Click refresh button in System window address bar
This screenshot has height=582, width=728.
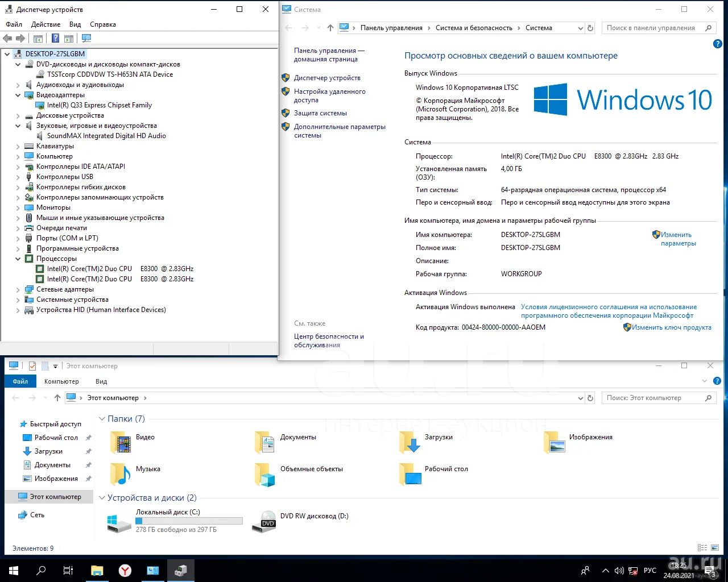(x=590, y=28)
